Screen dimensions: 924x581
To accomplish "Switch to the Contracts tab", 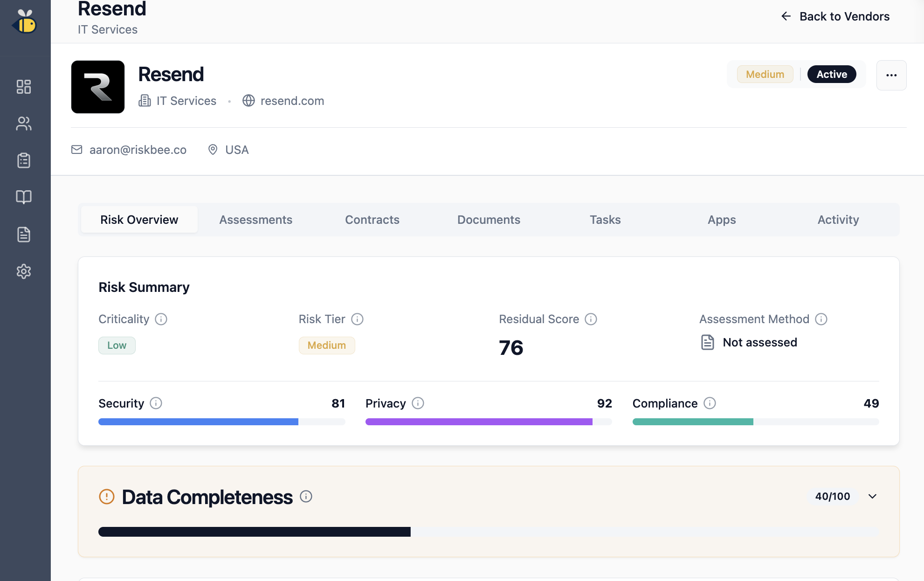I will [x=372, y=220].
